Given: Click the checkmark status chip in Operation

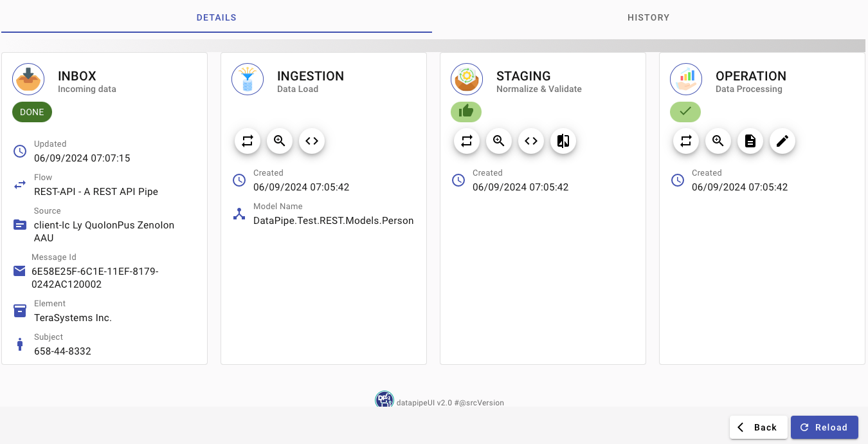Looking at the screenshot, I should pos(685,112).
